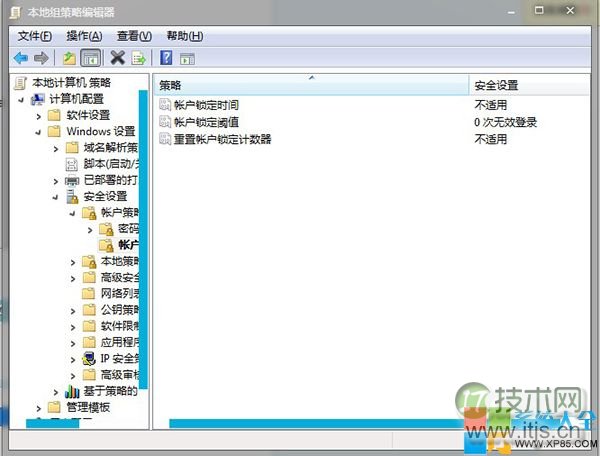Viewport: 600px width, 456px height.
Task: Click the tree pane horizontal scrollbar
Action: (x=52, y=423)
